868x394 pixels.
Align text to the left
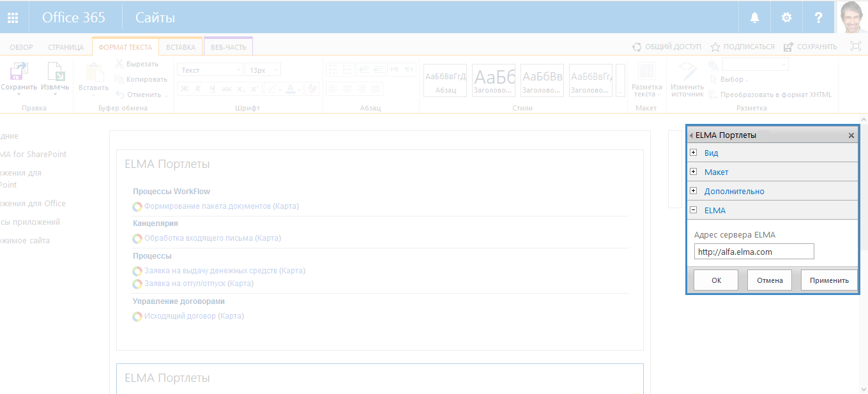(x=333, y=89)
